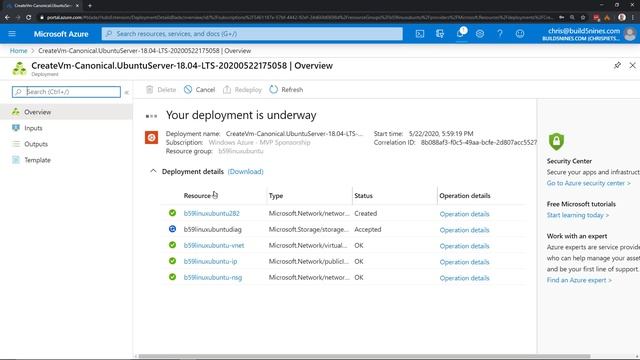Click the Delete toolbar button

point(161,90)
